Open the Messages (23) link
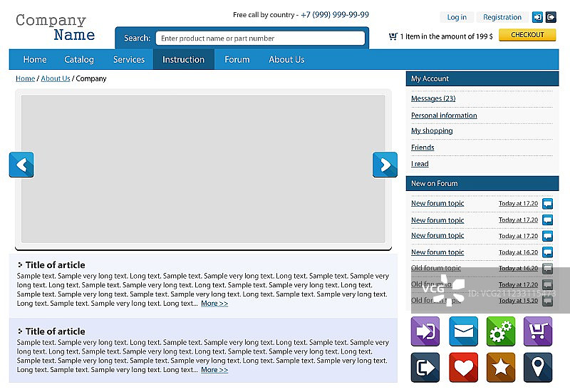Viewport: 570px width, 392px height. click(x=433, y=99)
